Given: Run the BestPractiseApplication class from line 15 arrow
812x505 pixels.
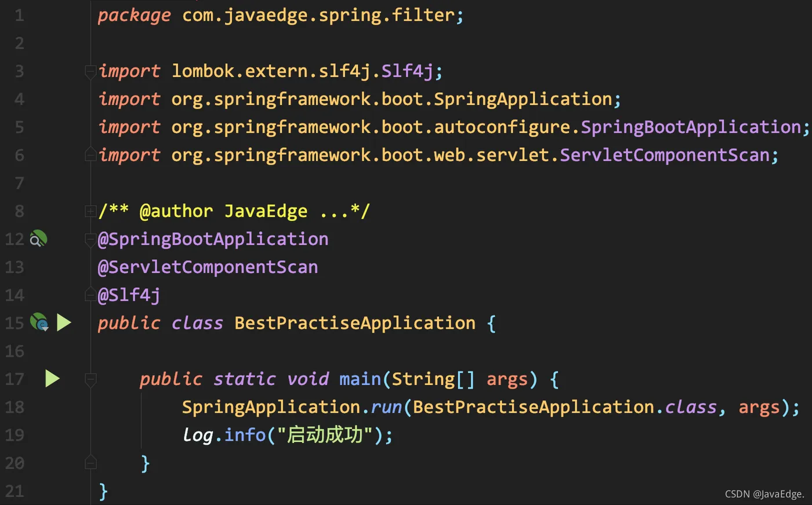Looking at the screenshot, I should (64, 322).
